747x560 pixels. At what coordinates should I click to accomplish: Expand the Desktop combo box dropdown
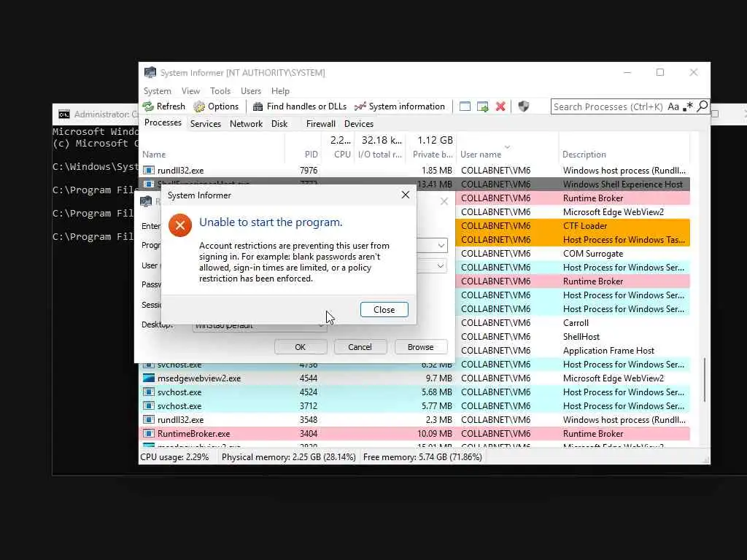322,327
